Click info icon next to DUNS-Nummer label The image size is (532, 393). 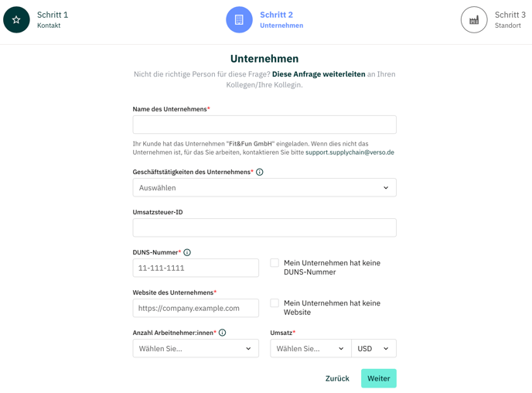click(187, 252)
